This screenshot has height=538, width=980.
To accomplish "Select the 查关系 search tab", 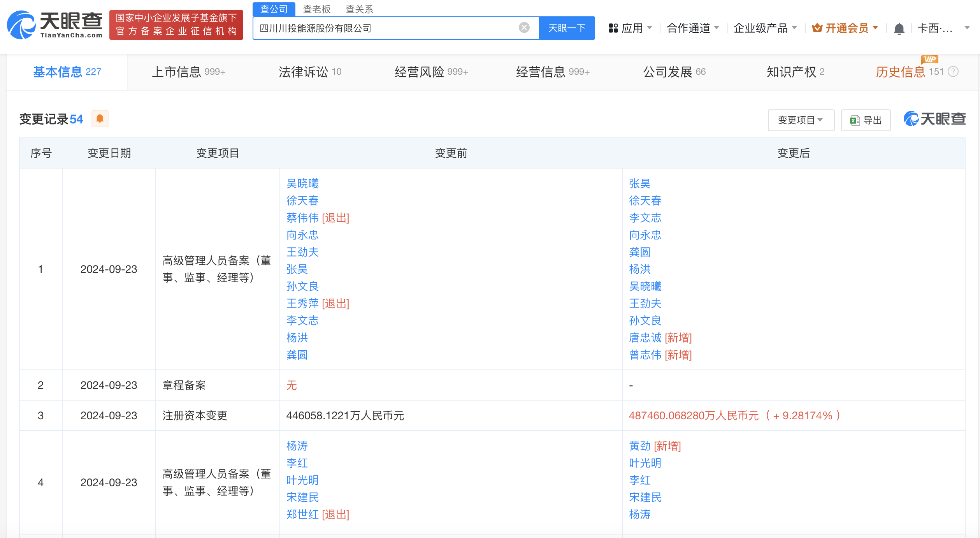I will [360, 9].
